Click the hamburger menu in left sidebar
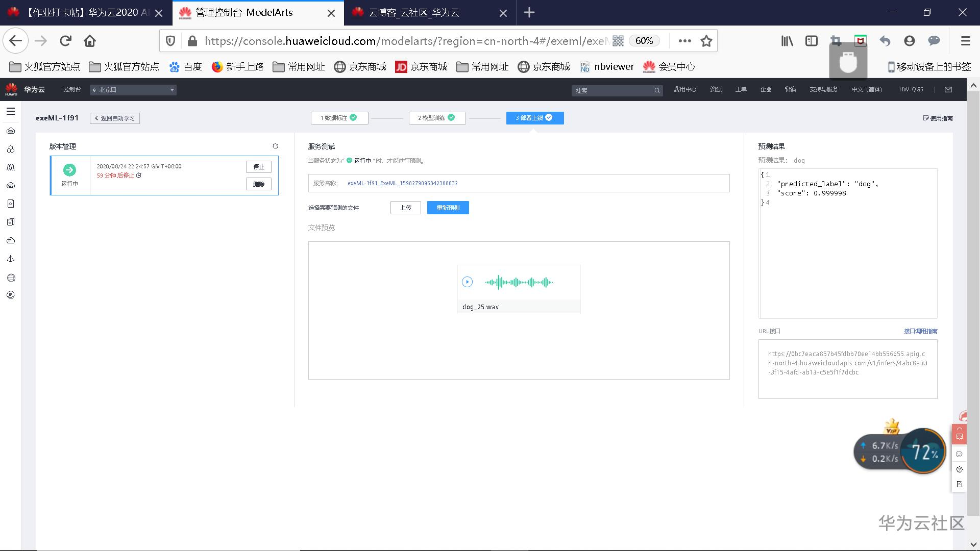Viewport: 980px width, 551px height. (x=11, y=111)
